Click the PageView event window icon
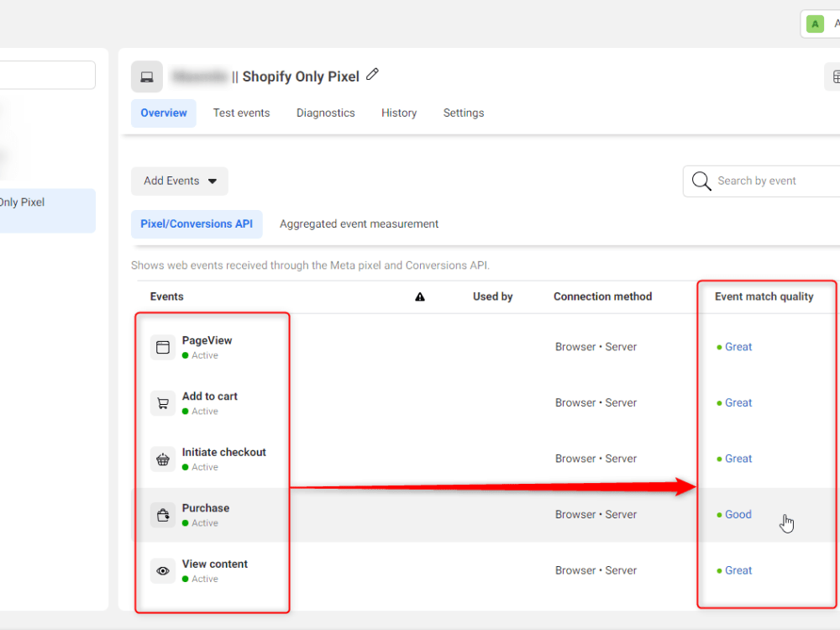Image resolution: width=840 pixels, height=630 pixels. tap(163, 347)
